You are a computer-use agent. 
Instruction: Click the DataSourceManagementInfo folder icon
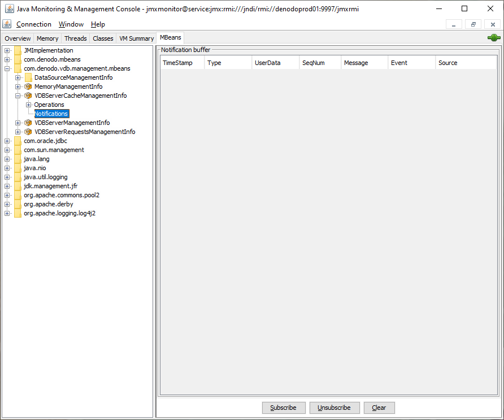28,77
